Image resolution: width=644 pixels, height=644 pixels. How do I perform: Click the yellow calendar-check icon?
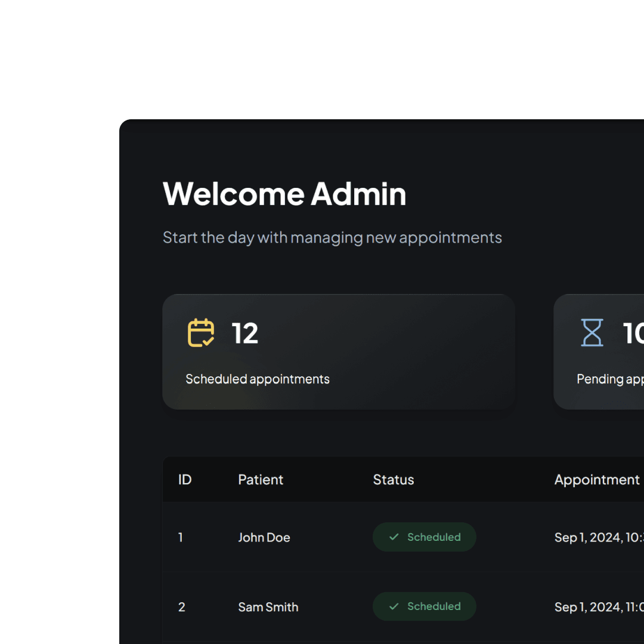pyautogui.click(x=201, y=333)
